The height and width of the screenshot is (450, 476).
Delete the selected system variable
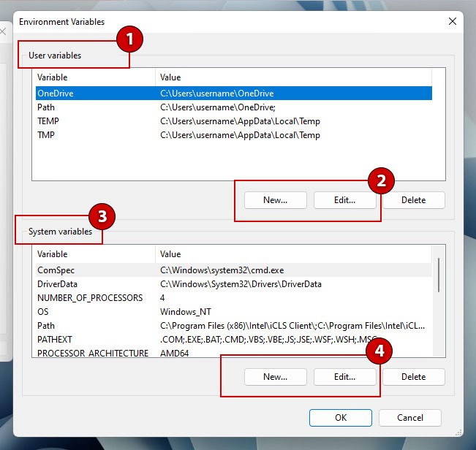point(413,377)
